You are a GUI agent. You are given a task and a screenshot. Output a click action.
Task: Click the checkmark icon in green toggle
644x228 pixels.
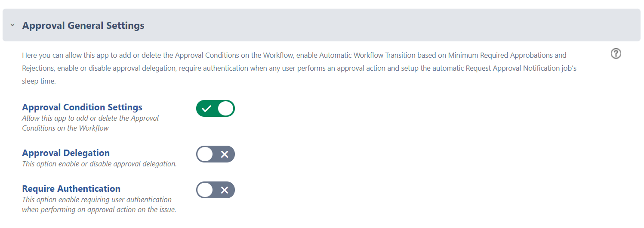pyautogui.click(x=206, y=109)
